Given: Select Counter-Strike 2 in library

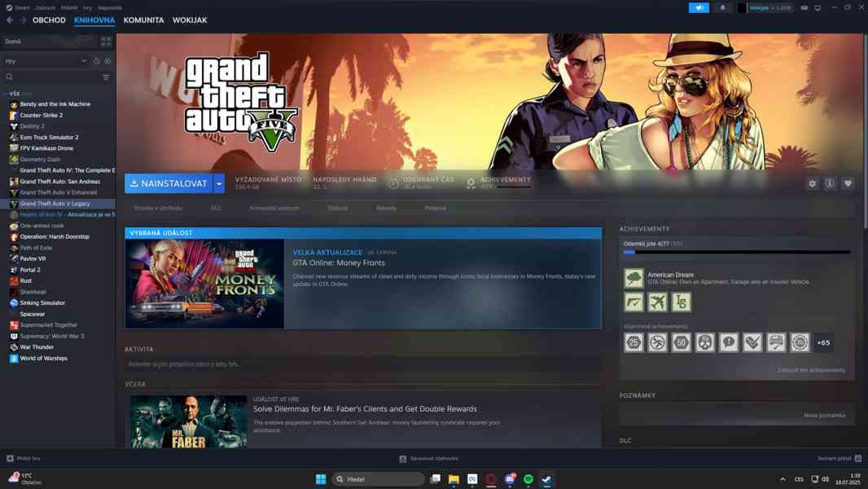Looking at the screenshot, I should 42,115.
